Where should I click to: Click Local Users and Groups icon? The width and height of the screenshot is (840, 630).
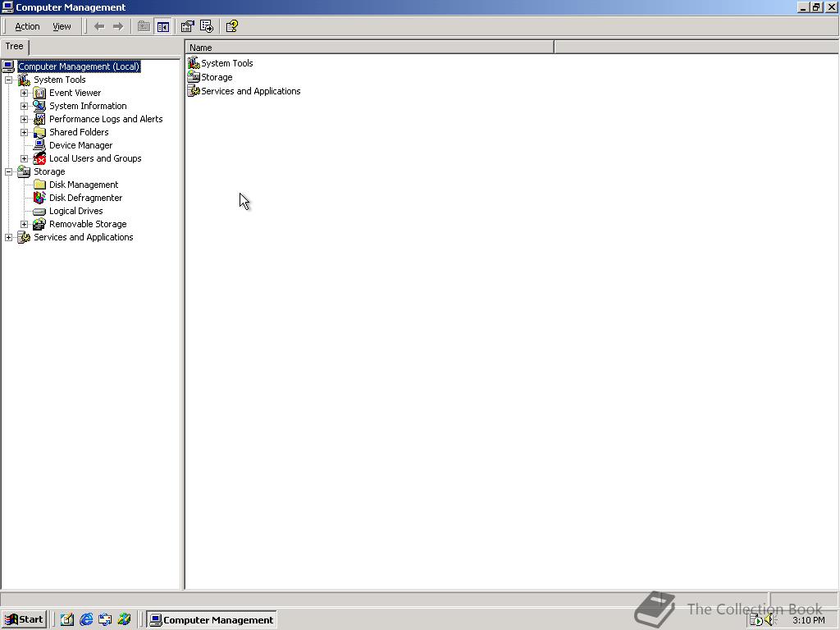[x=39, y=158]
